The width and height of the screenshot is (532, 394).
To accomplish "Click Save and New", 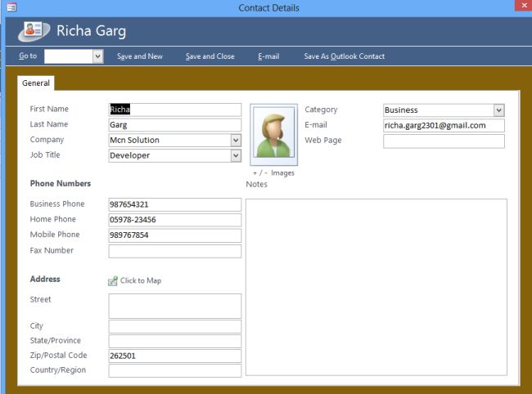I will 140,56.
